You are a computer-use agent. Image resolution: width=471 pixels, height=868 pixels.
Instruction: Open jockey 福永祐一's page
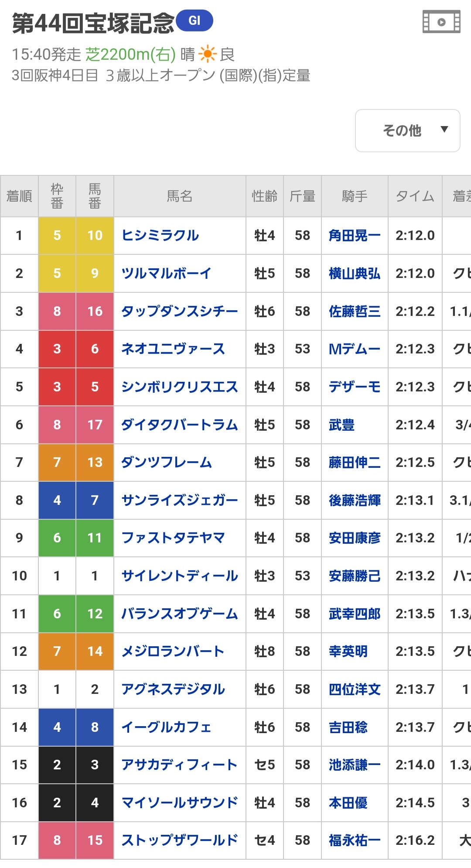[x=354, y=841]
